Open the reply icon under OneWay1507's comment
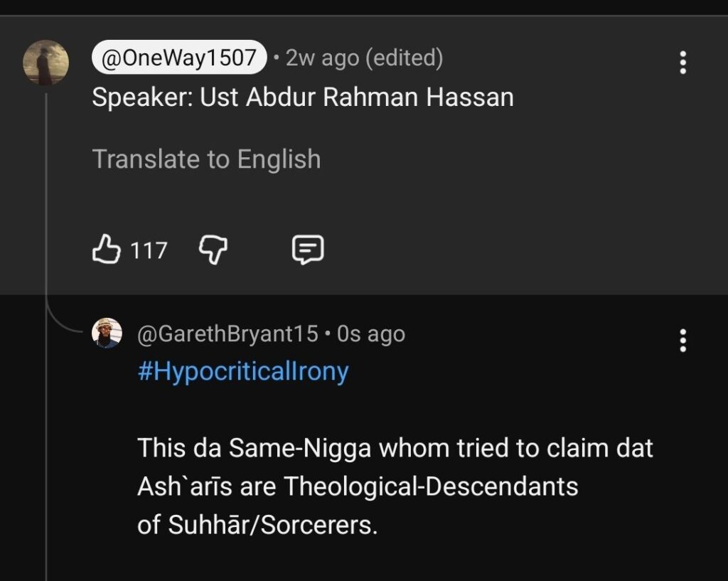728x581 pixels. coord(309,250)
